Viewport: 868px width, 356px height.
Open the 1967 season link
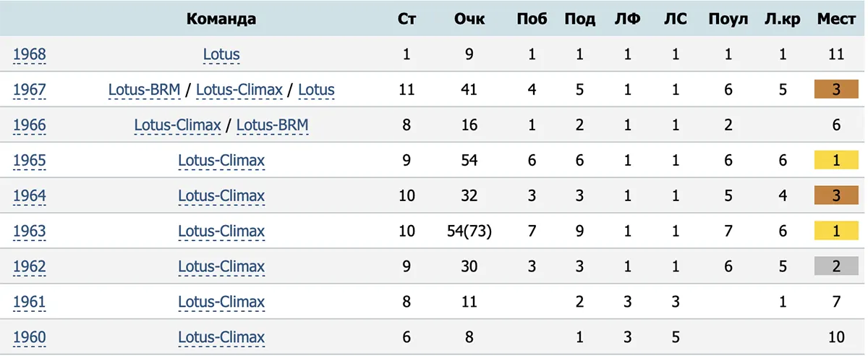point(29,90)
